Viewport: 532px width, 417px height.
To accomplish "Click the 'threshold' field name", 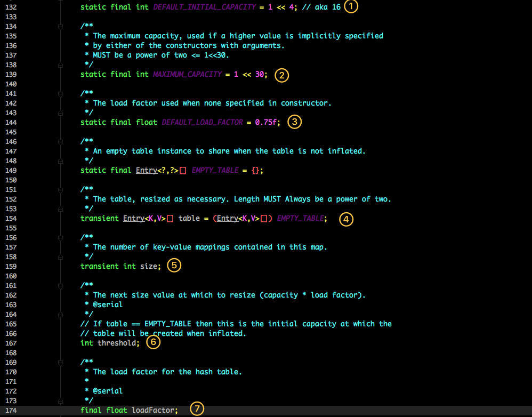I will [117, 343].
